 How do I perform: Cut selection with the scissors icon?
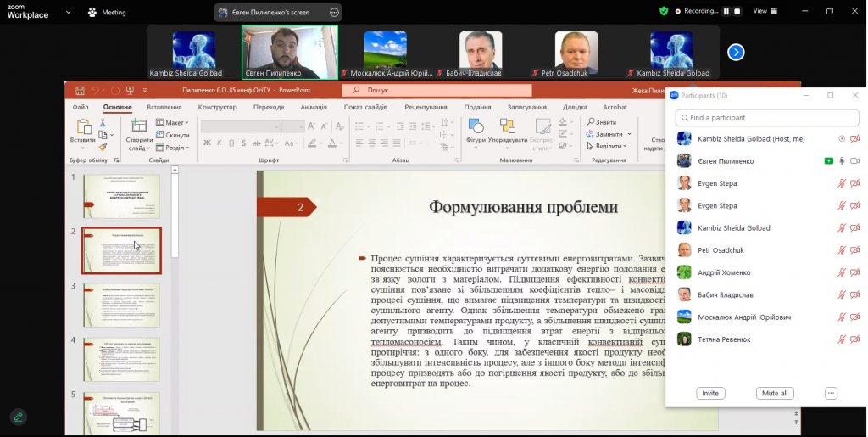click(x=103, y=122)
